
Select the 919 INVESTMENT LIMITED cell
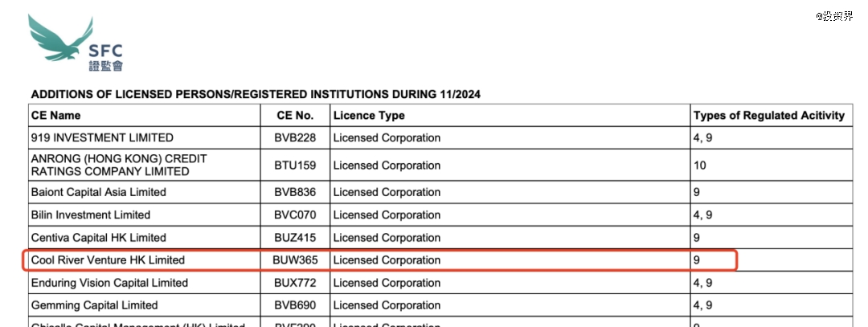tap(102, 137)
